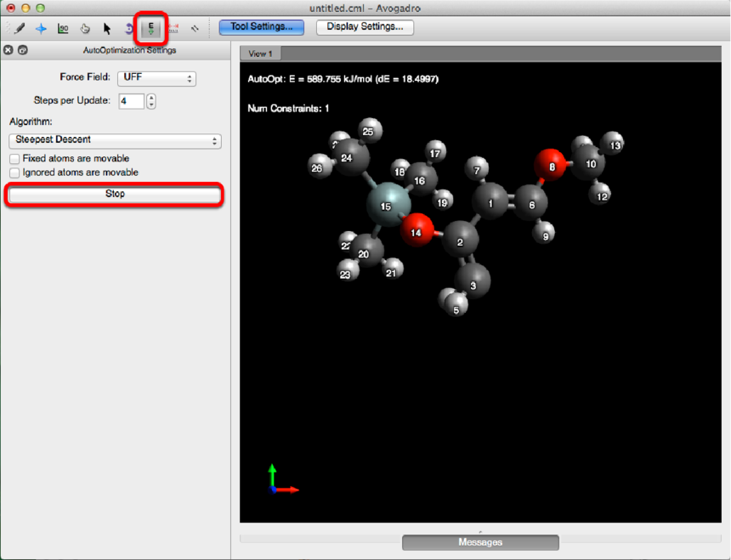731x560 pixels.
Task: Click the Steps per Update input field
Action: (x=131, y=101)
